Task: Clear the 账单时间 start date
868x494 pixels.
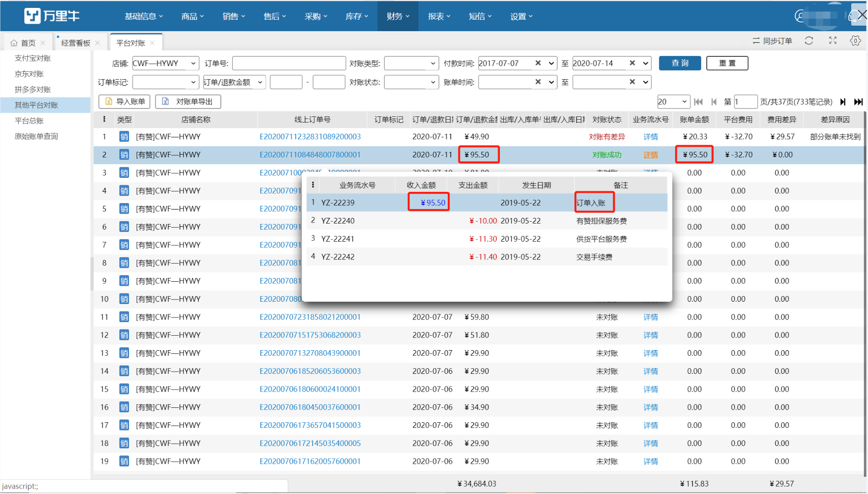Action: [538, 82]
